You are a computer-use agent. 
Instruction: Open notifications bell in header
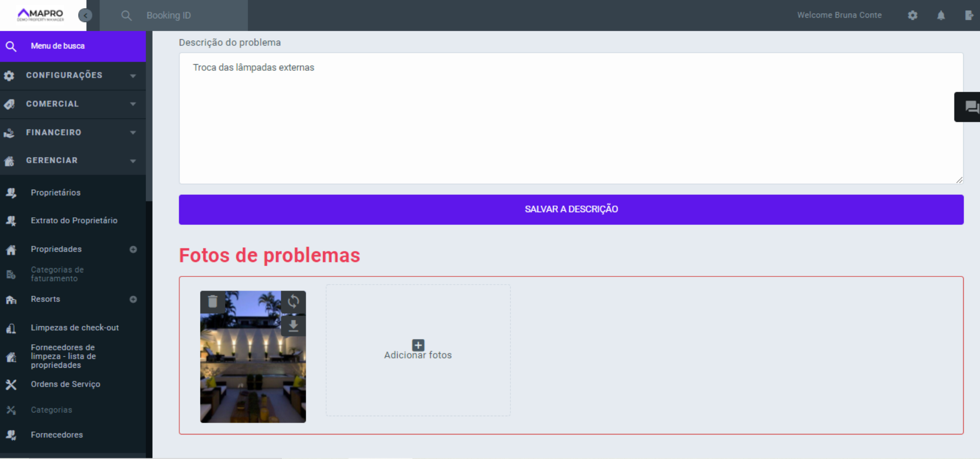[941, 15]
